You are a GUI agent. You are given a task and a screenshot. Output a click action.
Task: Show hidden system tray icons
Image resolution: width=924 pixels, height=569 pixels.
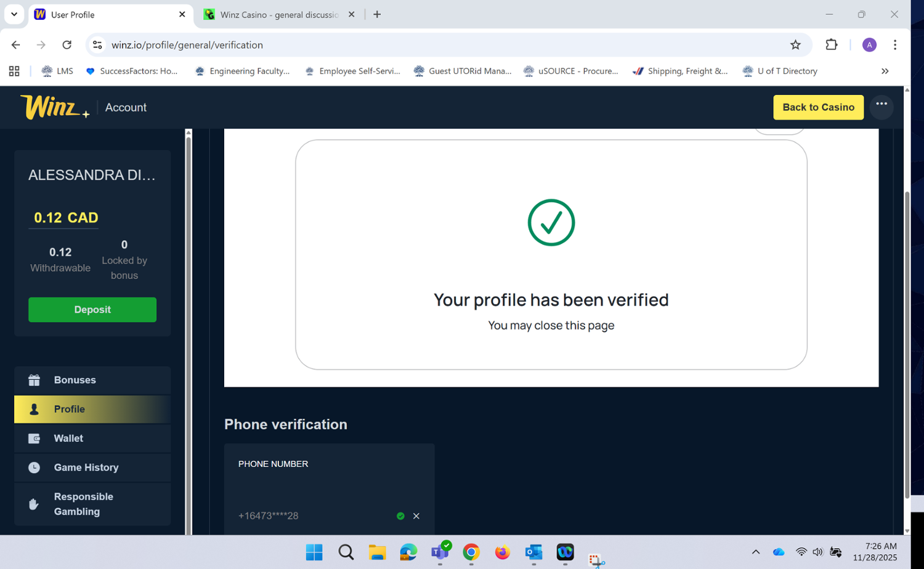click(x=756, y=552)
